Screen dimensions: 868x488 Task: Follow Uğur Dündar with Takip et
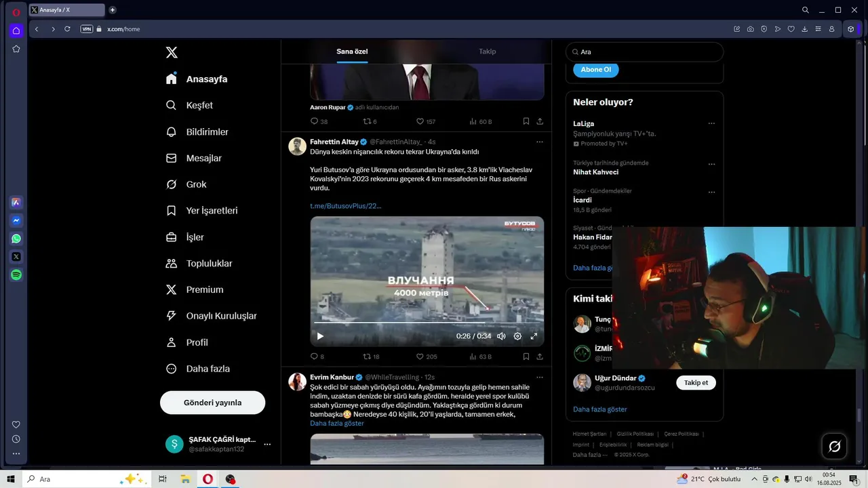pos(696,383)
